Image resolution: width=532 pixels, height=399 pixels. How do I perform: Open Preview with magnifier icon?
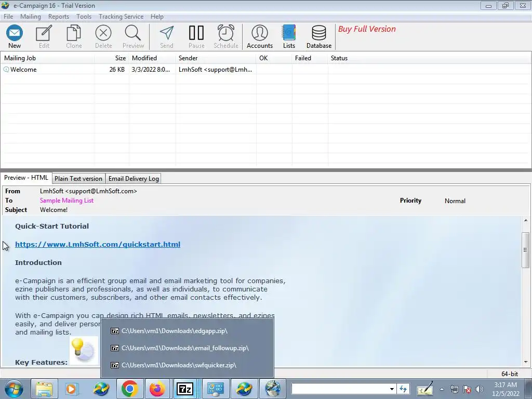(x=133, y=37)
